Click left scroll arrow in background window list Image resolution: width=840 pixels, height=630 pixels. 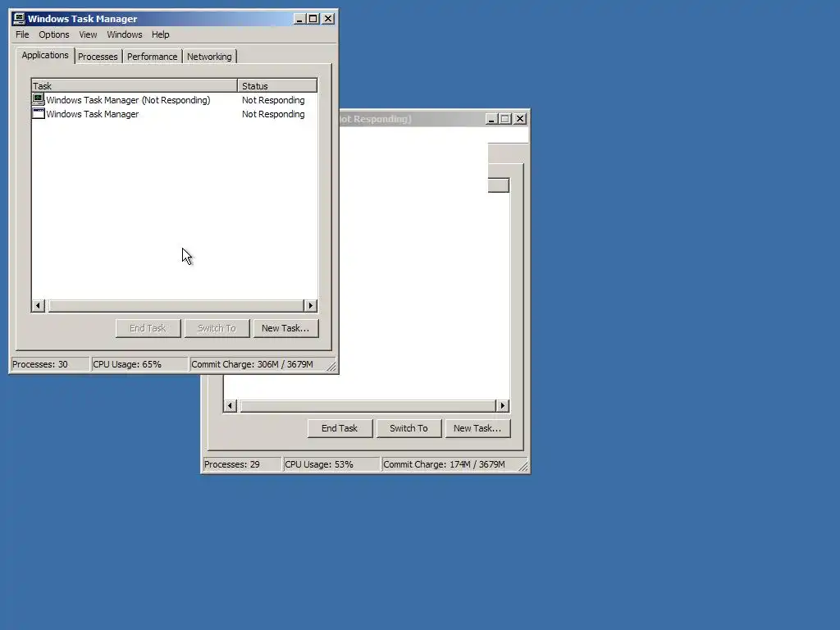click(230, 406)
